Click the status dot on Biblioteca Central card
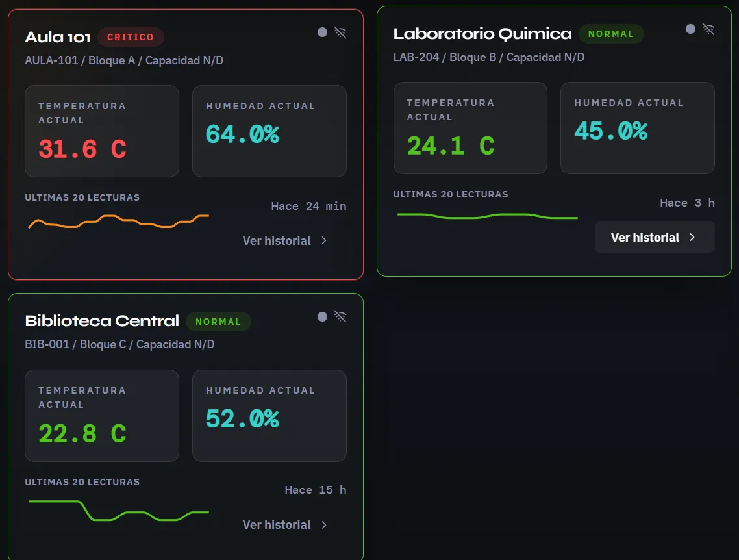739x560 pixels. coord(322,317)
